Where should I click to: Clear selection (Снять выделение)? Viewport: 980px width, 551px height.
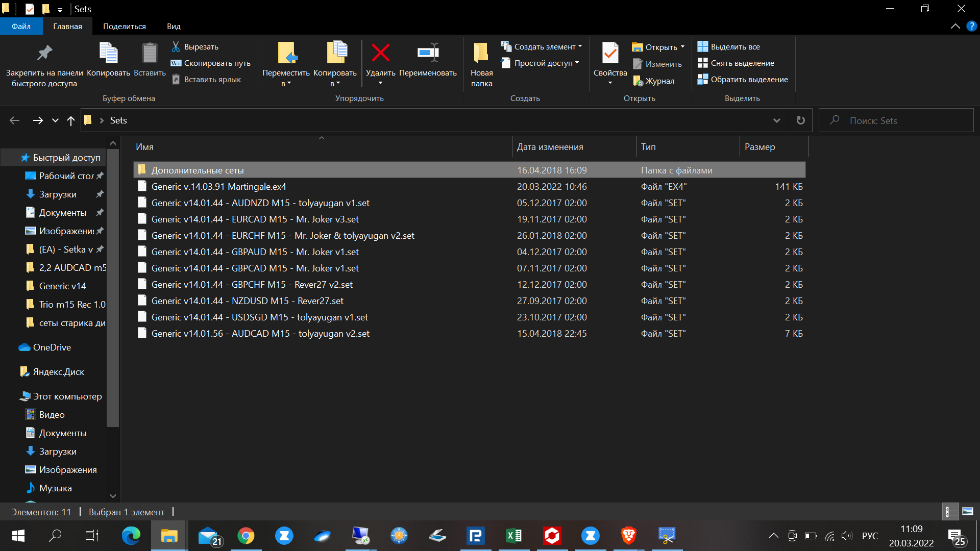coord(736,63)
